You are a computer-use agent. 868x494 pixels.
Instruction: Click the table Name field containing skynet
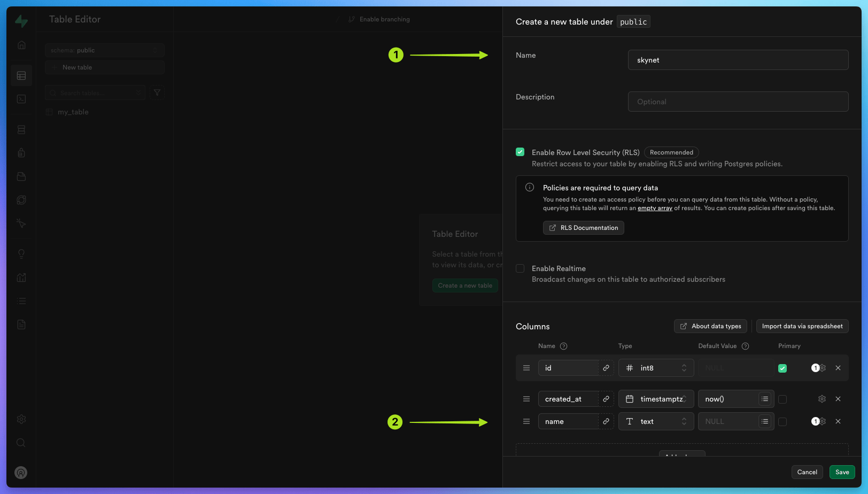tap(738, 60)
